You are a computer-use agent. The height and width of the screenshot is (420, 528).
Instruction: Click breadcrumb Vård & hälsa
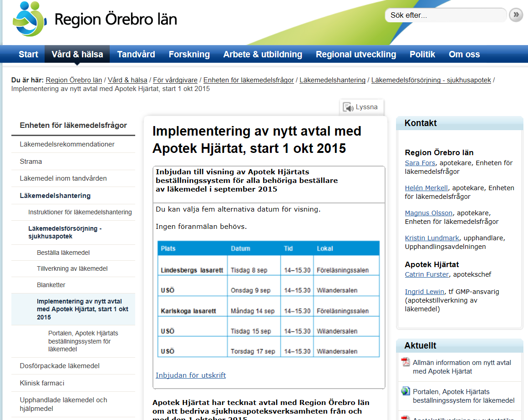[127, 80]
